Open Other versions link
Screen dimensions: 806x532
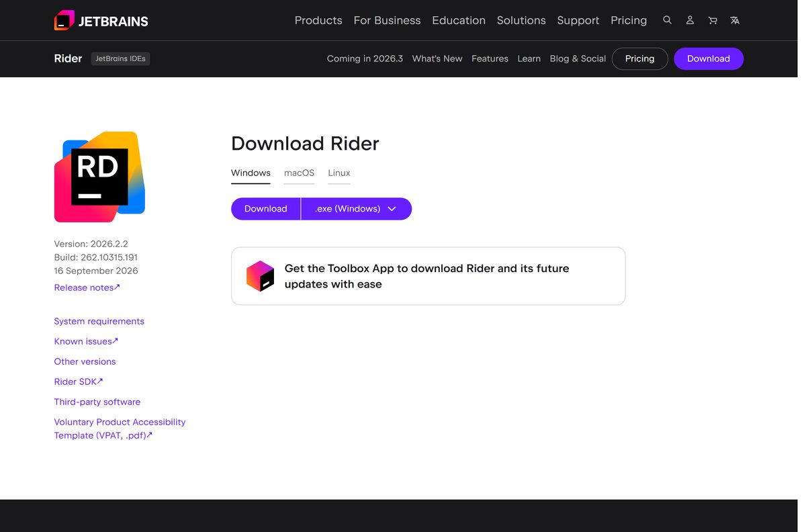tap(85, 361)
